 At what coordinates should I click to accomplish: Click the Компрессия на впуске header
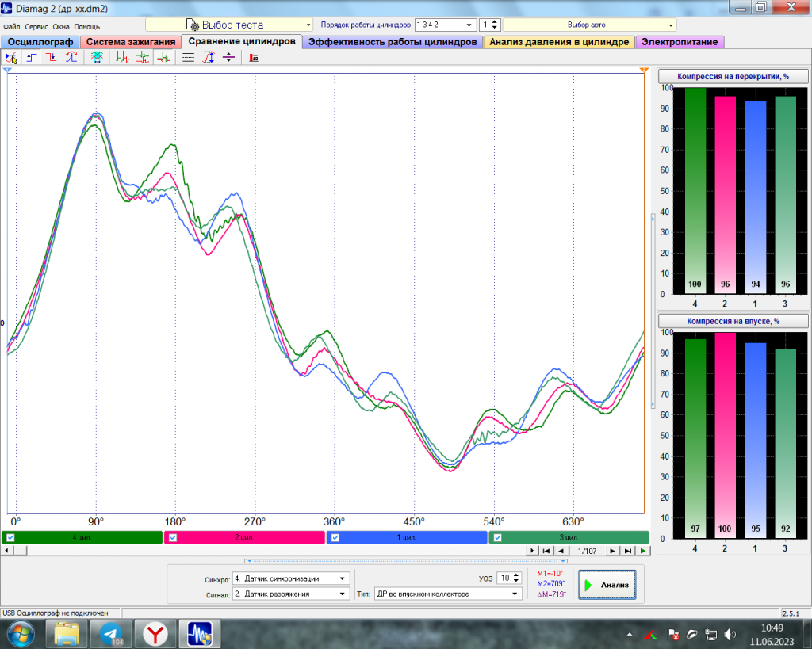[x=733, y=322]
